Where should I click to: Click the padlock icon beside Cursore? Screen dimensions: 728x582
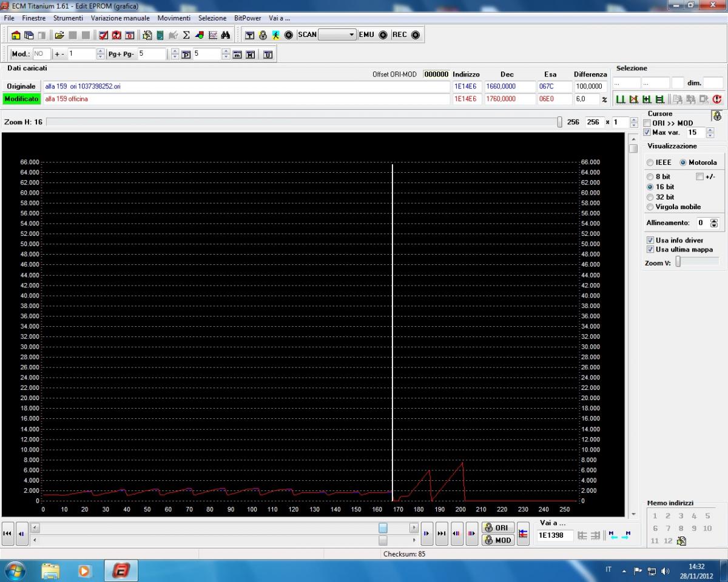(x=717, y=116)
